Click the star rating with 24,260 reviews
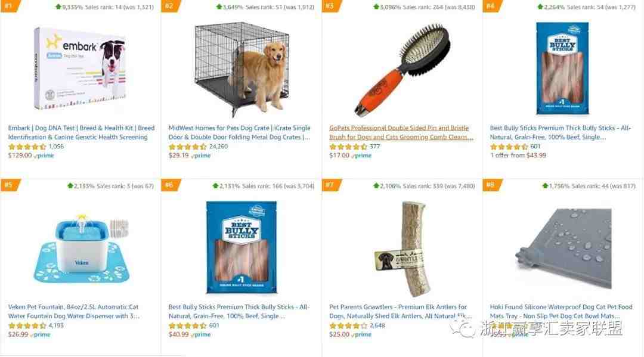Viewport: 644px width, 357px height. [x=188, y=147]
